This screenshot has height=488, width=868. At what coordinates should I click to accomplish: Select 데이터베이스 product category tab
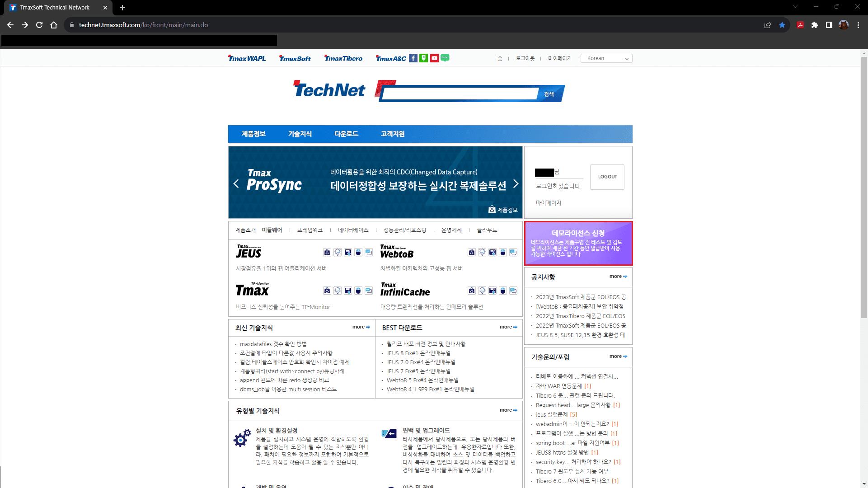click(353, 230)
